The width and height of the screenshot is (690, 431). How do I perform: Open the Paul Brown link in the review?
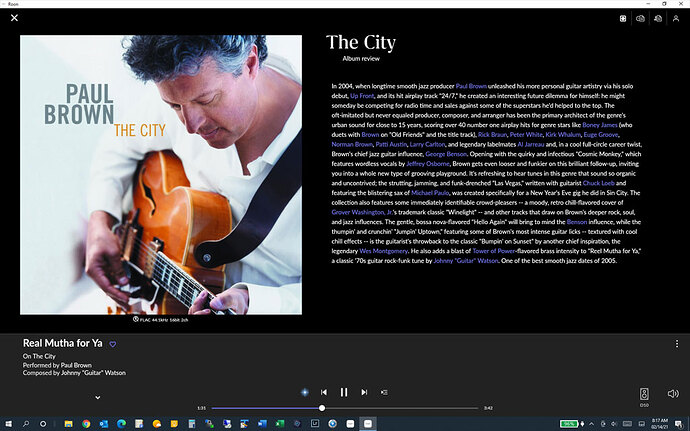click(x=471, y=86)
